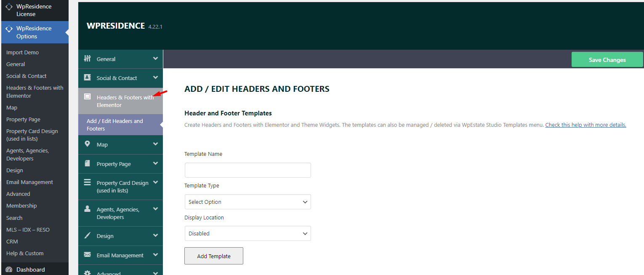Click the Email Management envelope icon
Image resolution: width=644 pixels, height=275 pixels.
[x=88, y=255]
